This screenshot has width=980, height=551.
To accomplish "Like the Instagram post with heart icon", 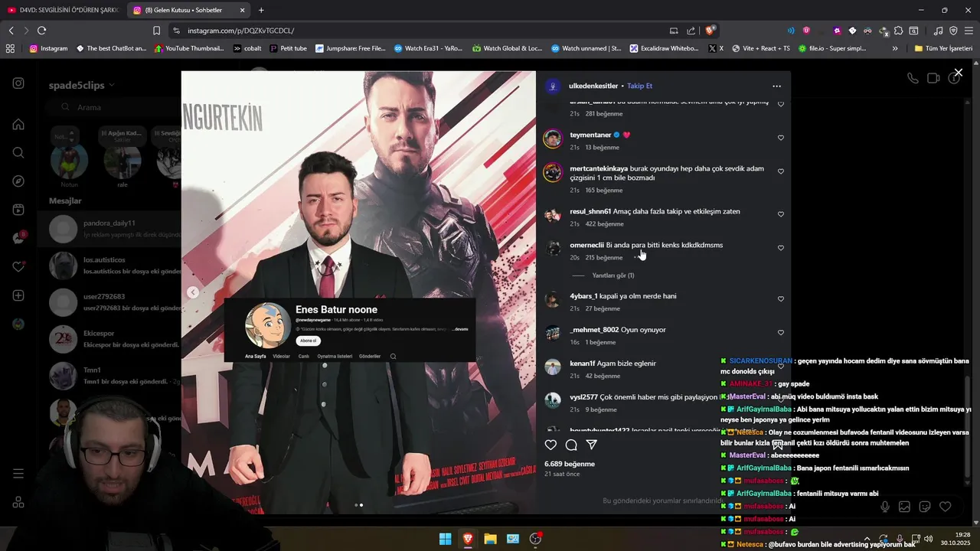I will coord(550,445).
